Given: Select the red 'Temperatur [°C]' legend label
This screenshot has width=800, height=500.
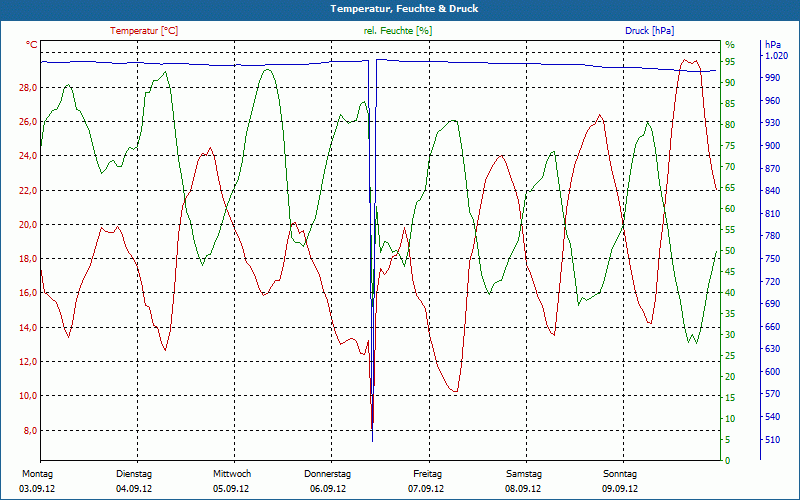Looking at the screenshot, I should tap(144, 31).
